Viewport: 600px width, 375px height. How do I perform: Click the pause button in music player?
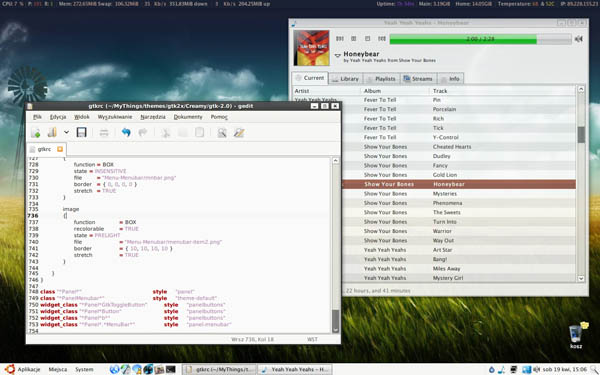point(354,39)
